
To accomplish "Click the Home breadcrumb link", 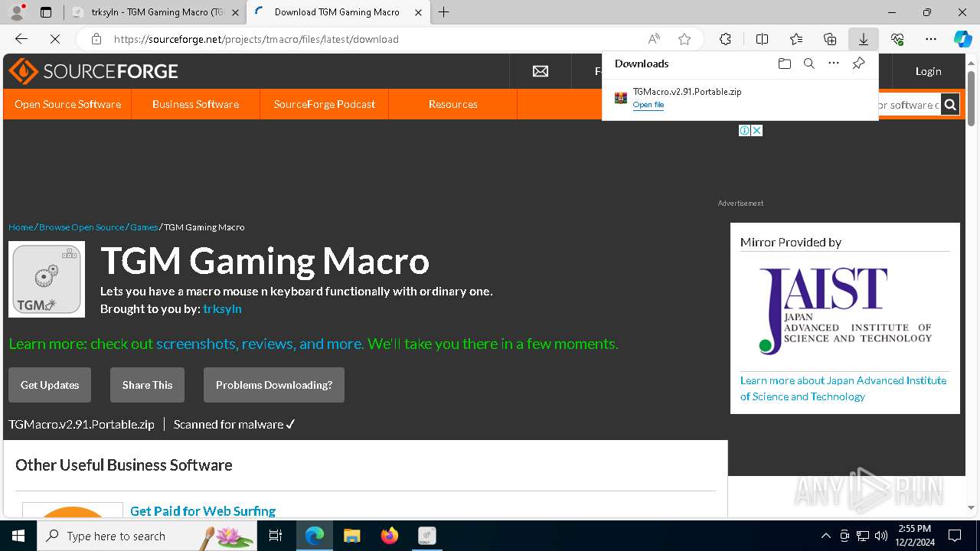I will (21, 227).
